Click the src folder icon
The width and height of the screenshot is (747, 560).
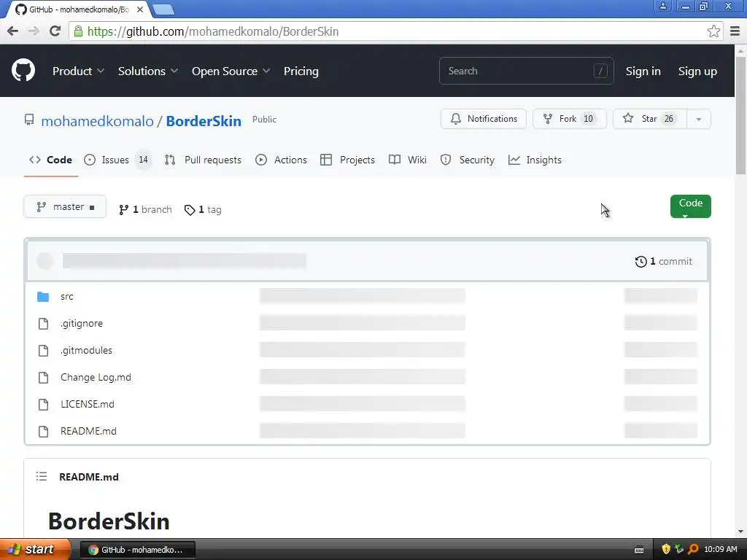43,297
